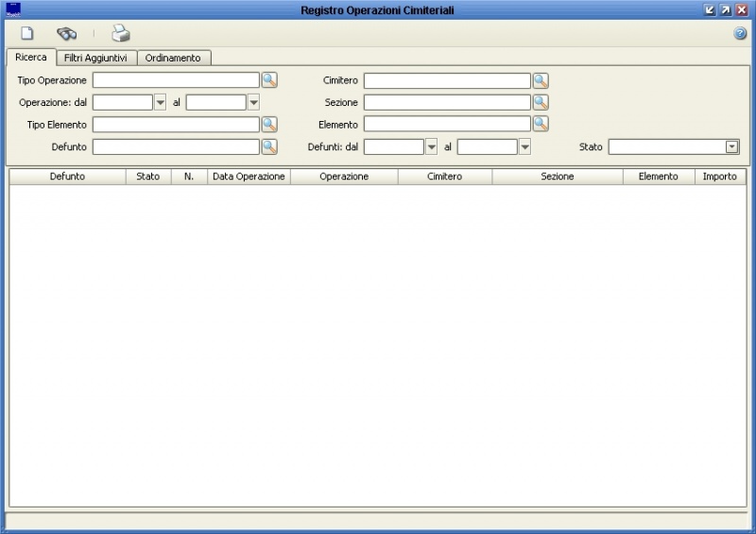Focus the Tipo Elemento input field

(176, 125)
